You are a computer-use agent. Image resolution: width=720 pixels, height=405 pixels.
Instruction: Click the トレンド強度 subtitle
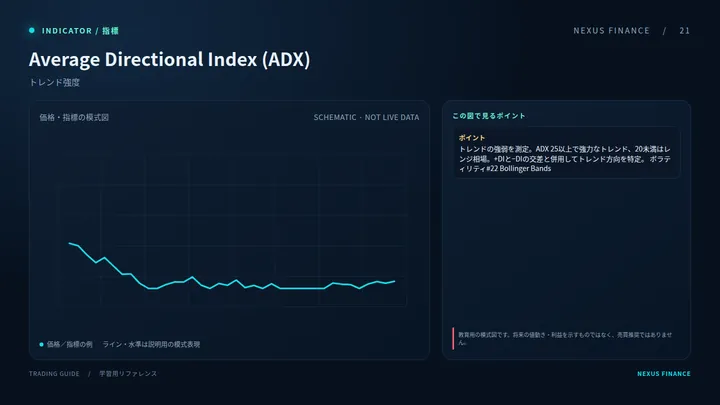pos(54,83)
